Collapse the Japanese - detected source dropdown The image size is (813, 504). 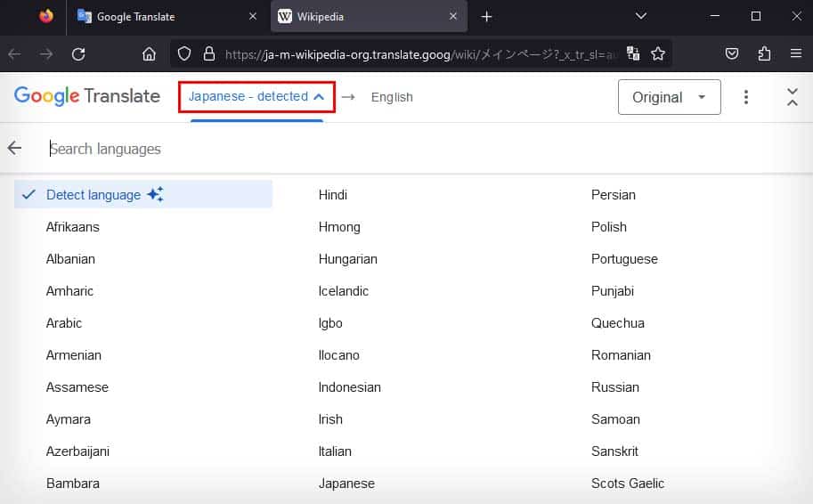(x=256, y=96)
